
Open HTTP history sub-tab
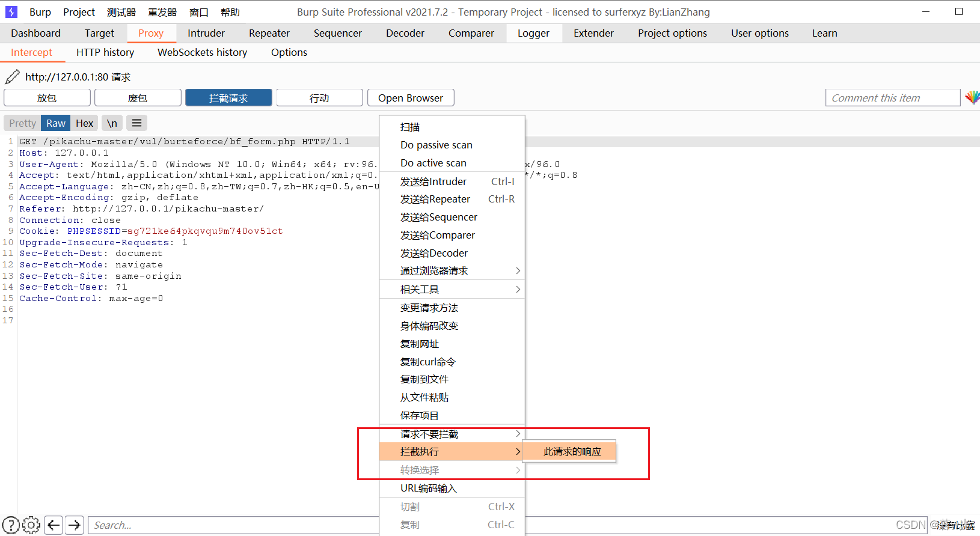[105, 52]
